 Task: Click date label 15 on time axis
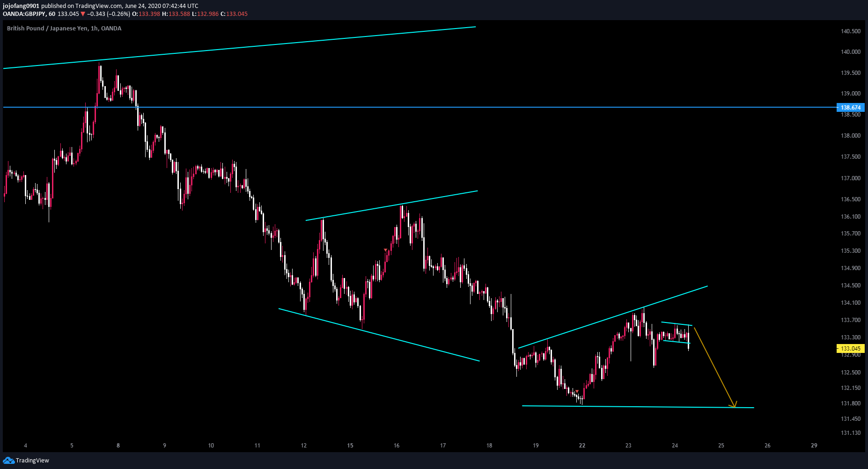click(x=350, y=446)
